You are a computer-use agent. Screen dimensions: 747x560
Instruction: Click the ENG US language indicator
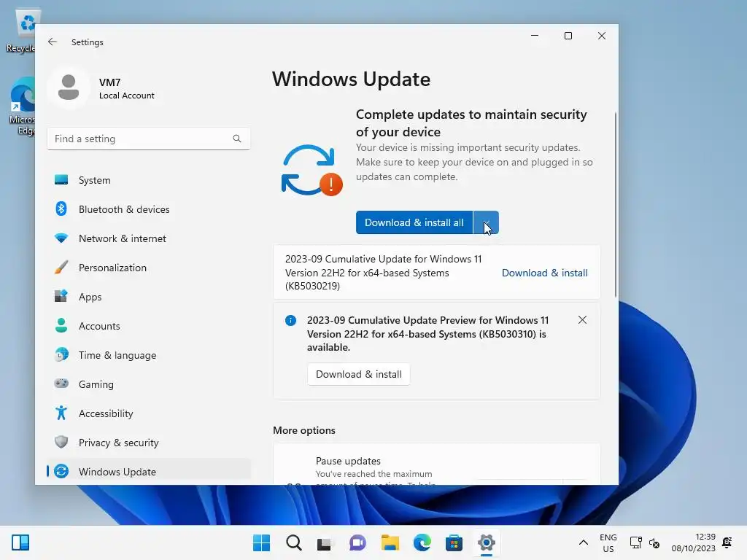tap(608, 542)
